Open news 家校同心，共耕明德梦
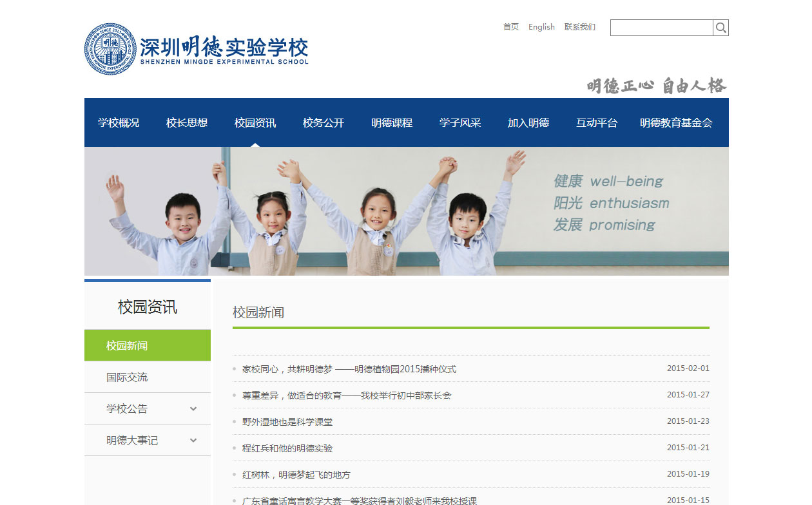 [349, 369]
